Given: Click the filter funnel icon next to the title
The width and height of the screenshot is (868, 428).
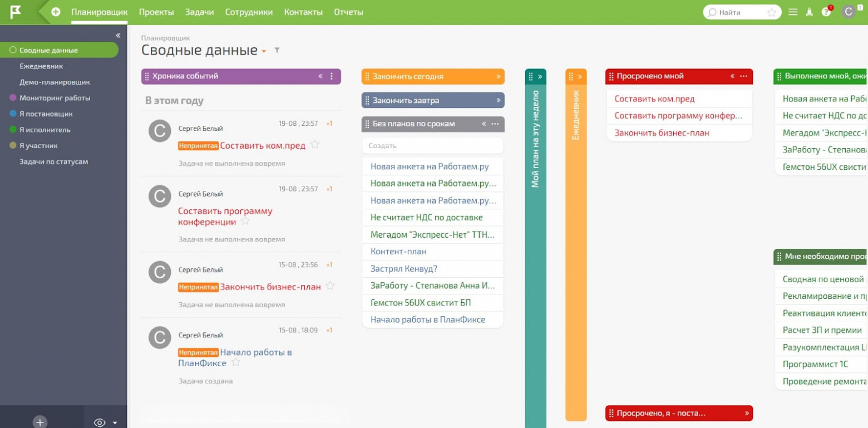Looking at the screenshot, I should [277, 50].
